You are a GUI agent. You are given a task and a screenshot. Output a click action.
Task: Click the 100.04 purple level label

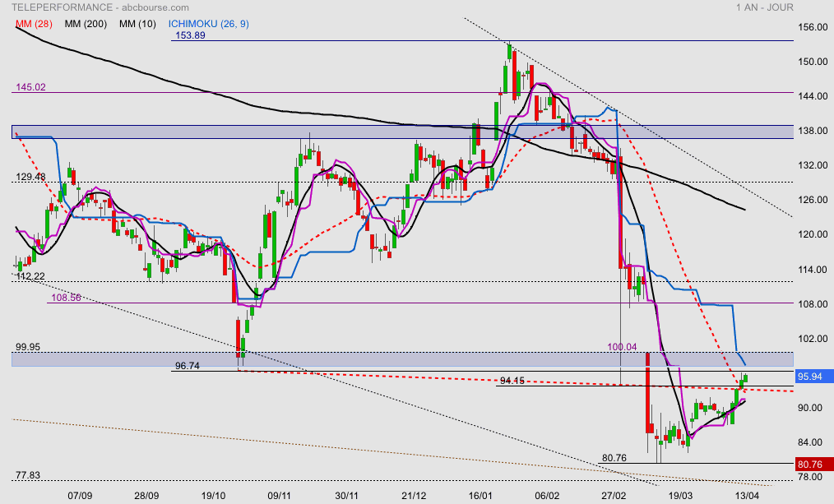pyautogui.click(x=622, y=347)
